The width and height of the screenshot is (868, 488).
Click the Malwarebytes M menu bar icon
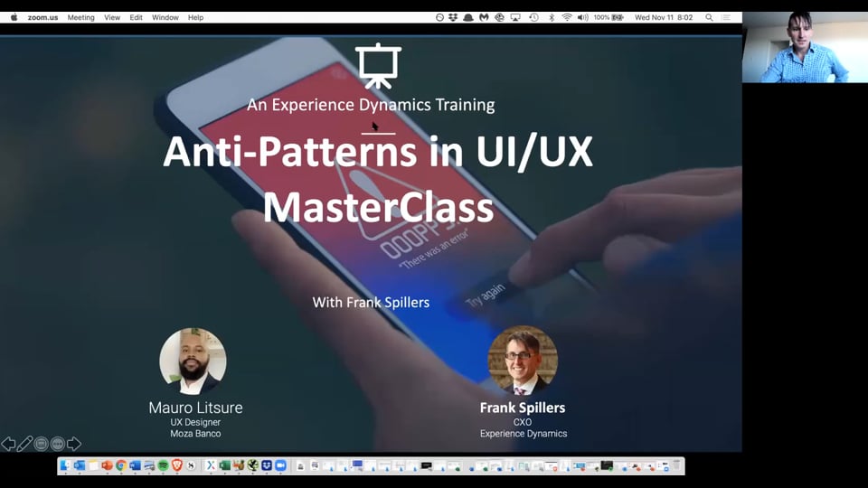click(484, 17)
